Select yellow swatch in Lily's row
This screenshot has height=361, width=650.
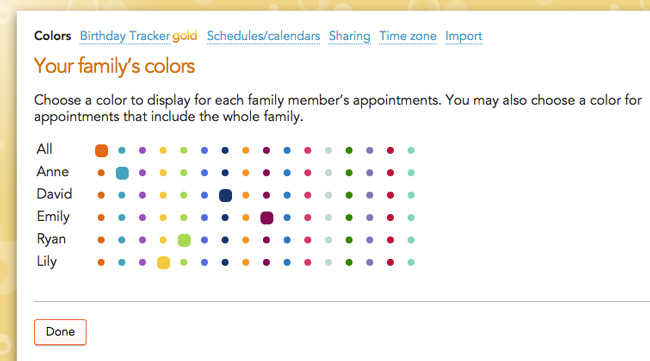point(163,262)
